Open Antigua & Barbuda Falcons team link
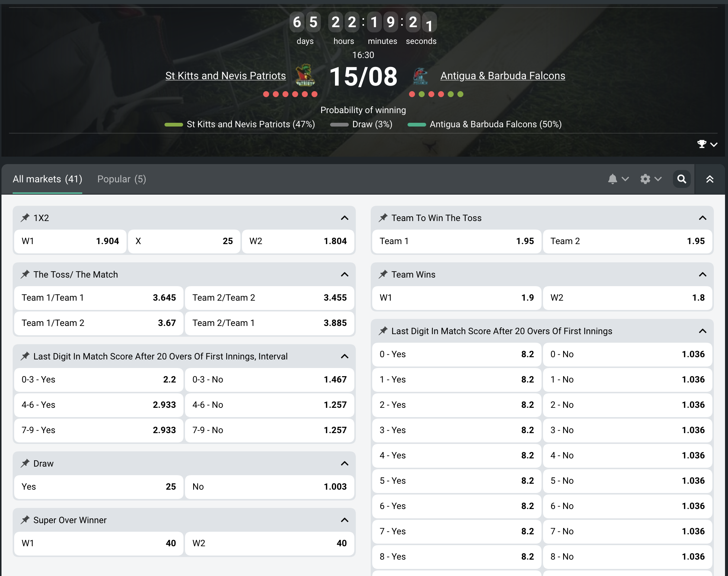 (502, 76)
